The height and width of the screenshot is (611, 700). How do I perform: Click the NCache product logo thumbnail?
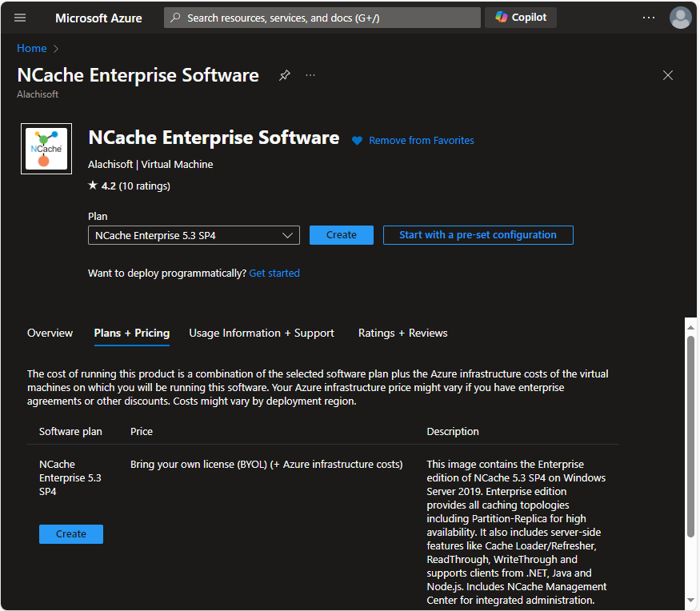pyautogui.click(x=46, y=149)
